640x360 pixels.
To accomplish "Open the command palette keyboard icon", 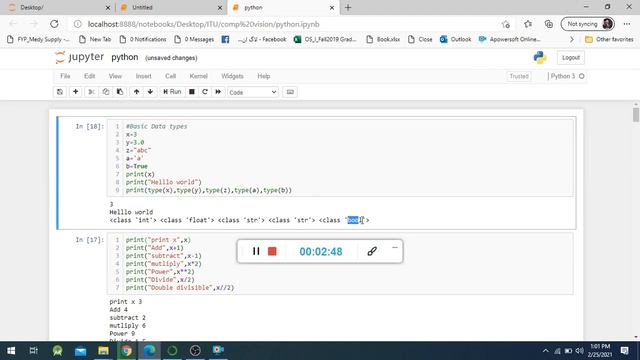I will point(290,92).
